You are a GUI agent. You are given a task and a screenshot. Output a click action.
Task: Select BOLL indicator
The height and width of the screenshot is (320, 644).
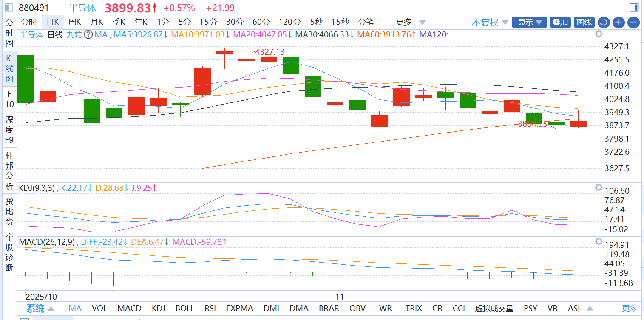[x=185, y=309]
